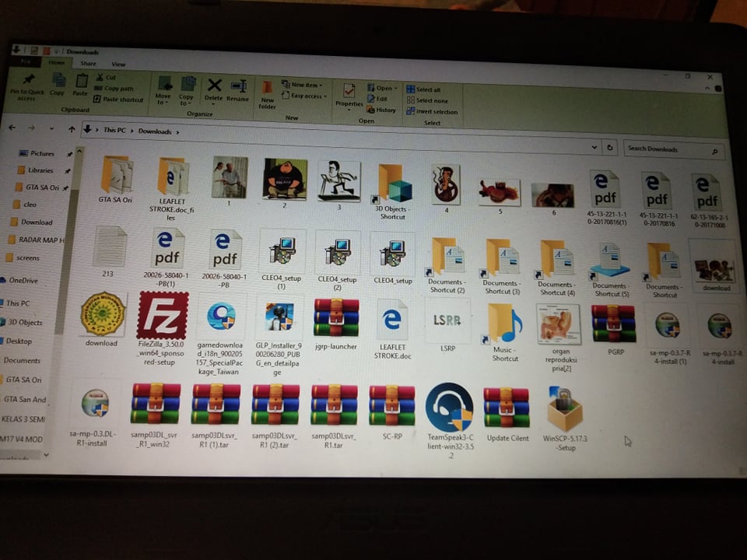
Task: Open the File menu tab
Action: (25, 61)
